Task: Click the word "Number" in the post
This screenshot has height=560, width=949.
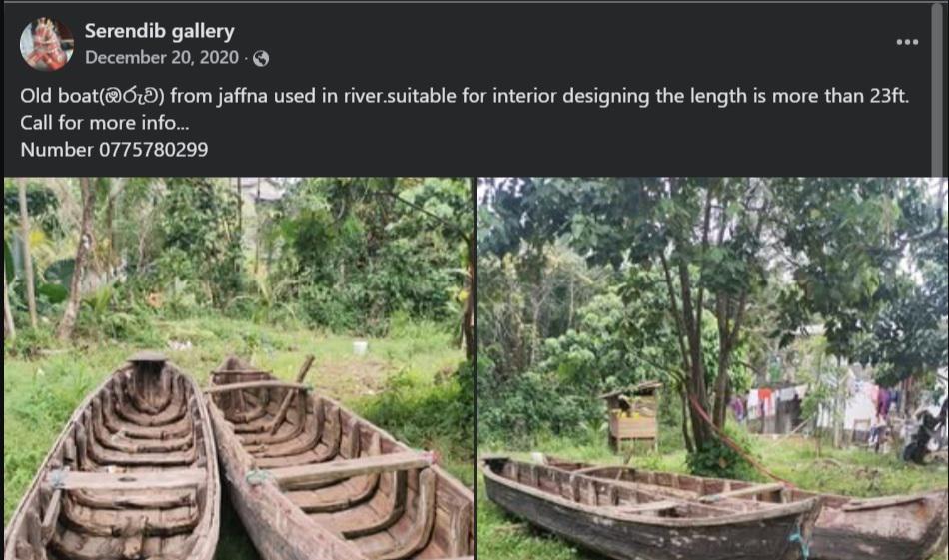Action: pos(56,150)
